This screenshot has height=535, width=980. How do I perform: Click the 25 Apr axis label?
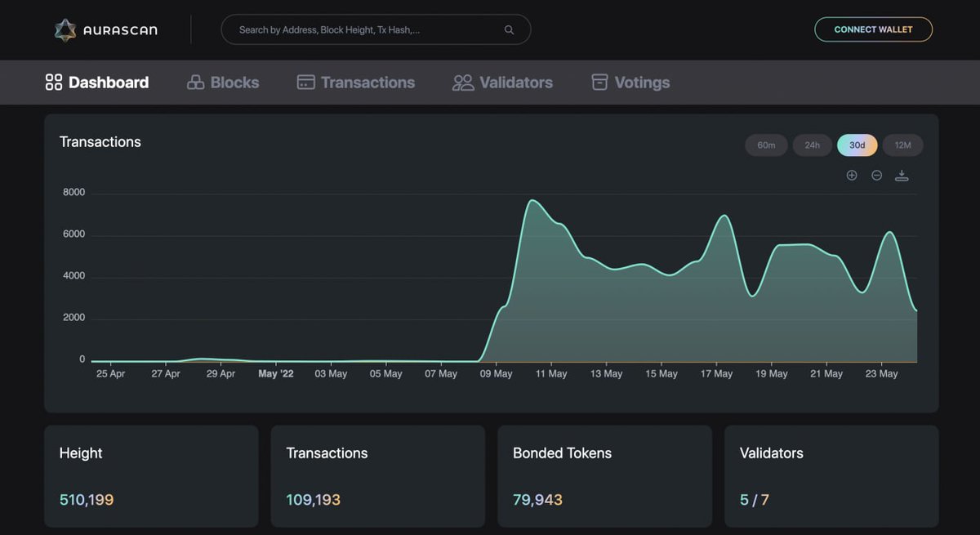(110, 374)
